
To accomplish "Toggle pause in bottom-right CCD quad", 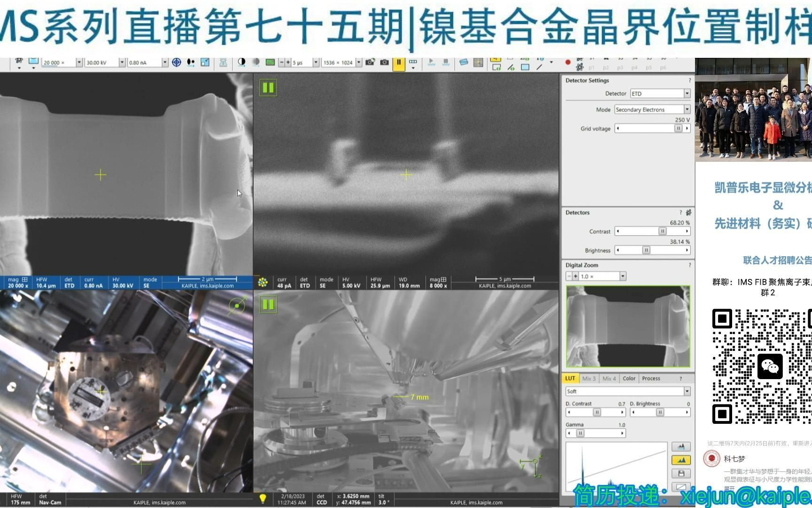I will click(268, 304).
